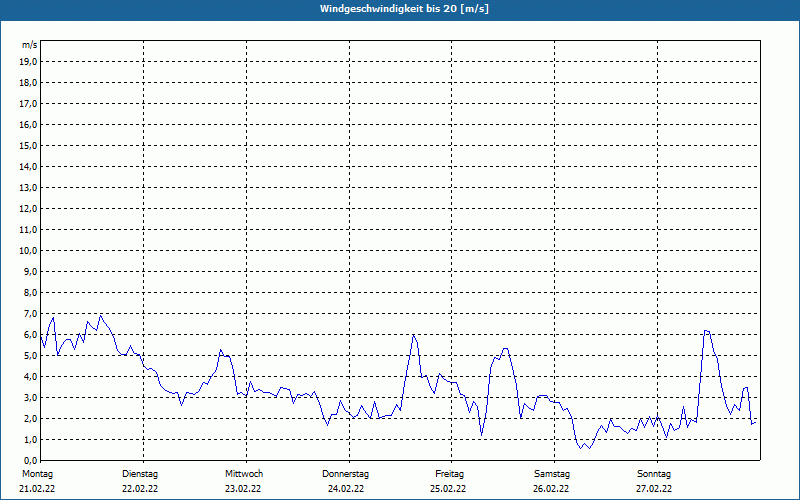Click the 'm/s' unit label
The width and height of the screenshot is (800, 500).
point(30,45)
